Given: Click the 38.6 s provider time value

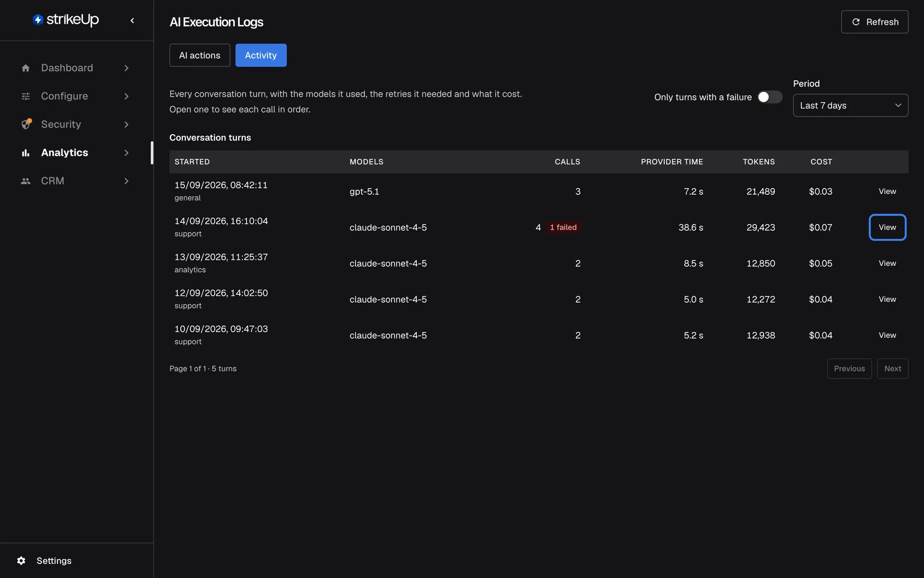Looking at the screenshot, I should pyautogui.click(x=691, y=227).
